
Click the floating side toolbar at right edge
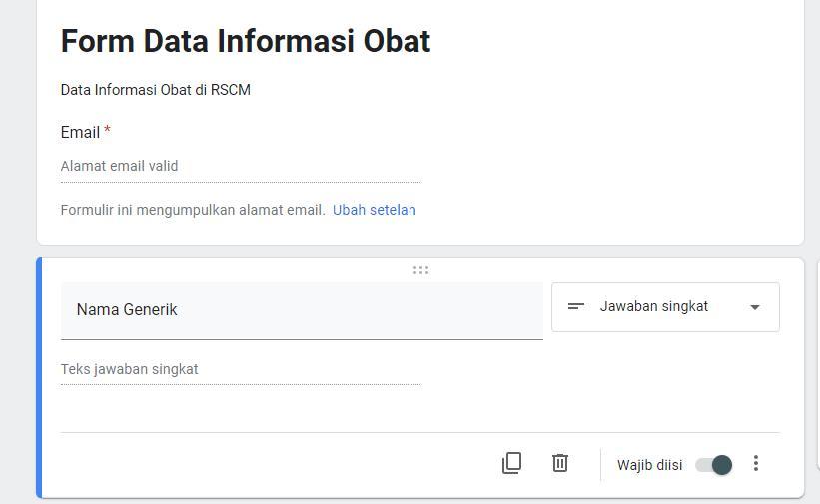point(817,379)
